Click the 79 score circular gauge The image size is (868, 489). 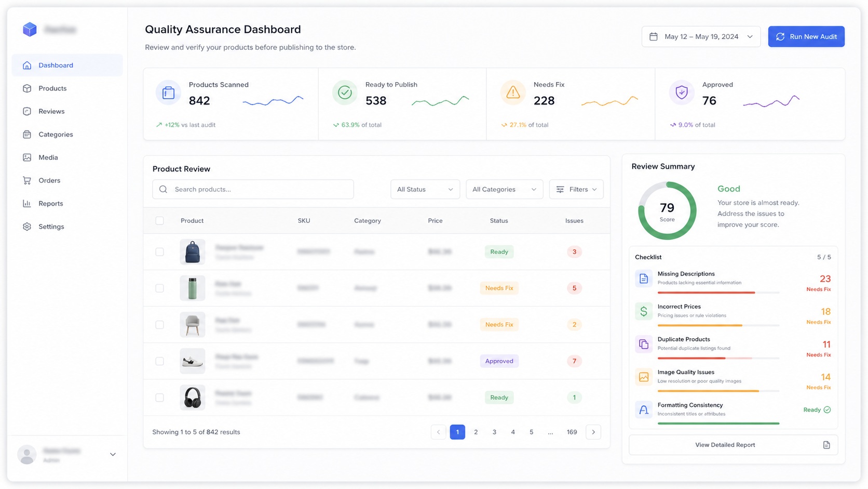click(x=667, y=210)
